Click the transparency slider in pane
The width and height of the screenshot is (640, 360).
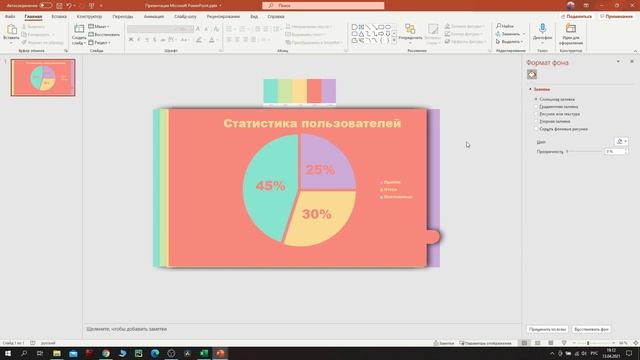click(x=584, y=151)
